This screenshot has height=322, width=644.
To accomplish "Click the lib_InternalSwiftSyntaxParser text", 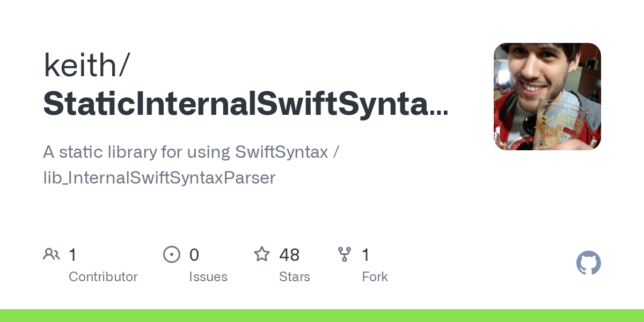I will pyautogui.click(x=159, y=178).
